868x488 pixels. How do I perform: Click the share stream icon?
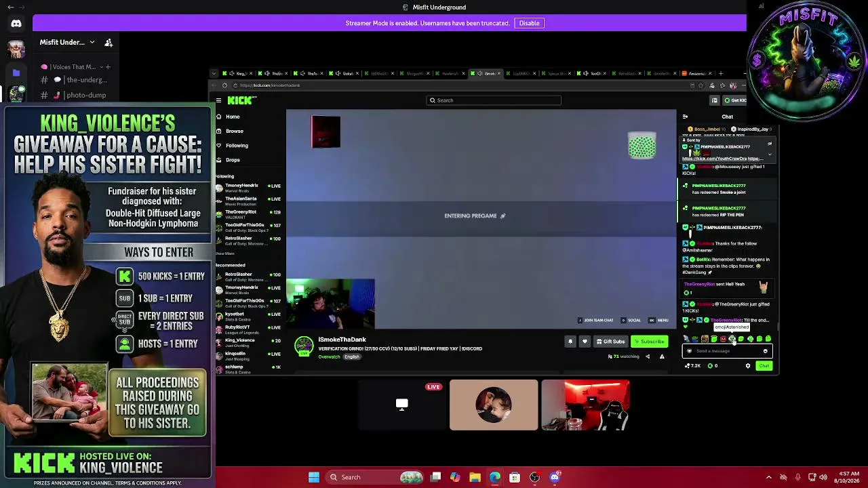pos(648,357)
